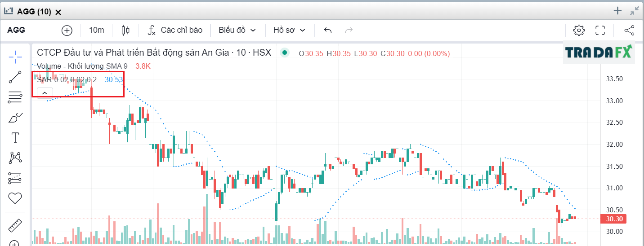
Task: Open the 10m timeframe selector
Action: [x=97, y=30]
